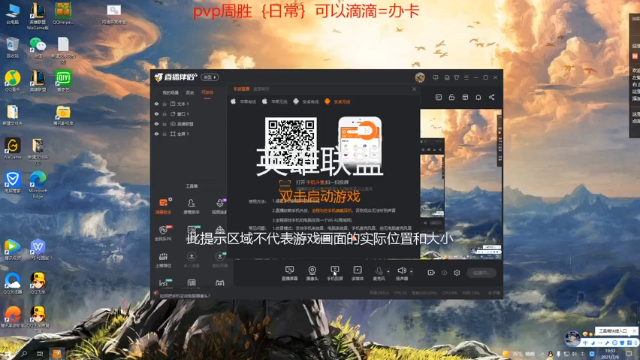The height and width of the screenshot is (360, 640).
Task: Click the share icon above preview panel
Action: click(491, 97)
